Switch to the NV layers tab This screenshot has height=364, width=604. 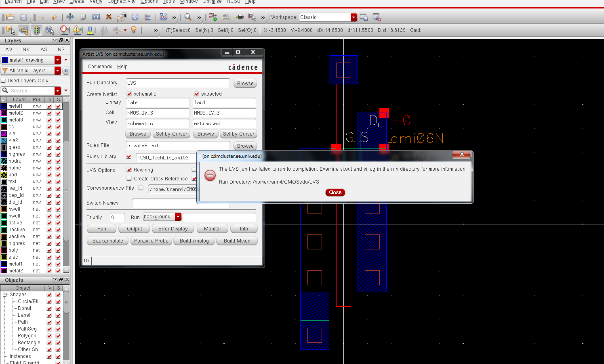tap(26, 49)
